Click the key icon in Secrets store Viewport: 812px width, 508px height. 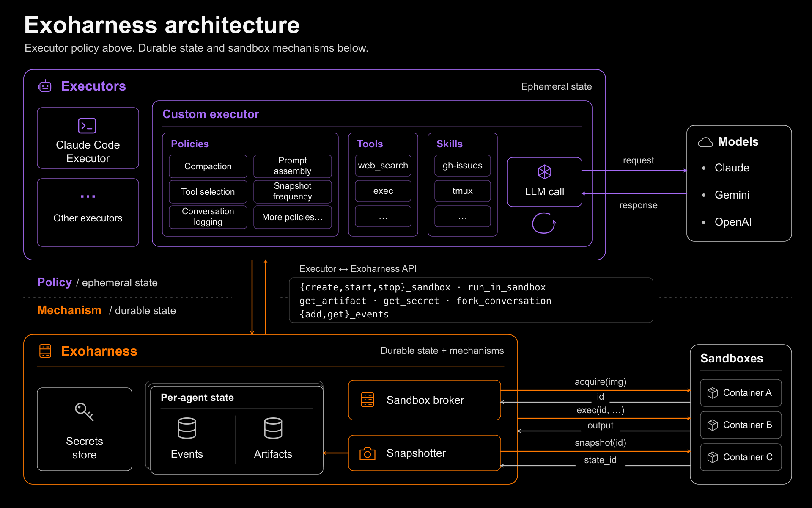(84, 411)
